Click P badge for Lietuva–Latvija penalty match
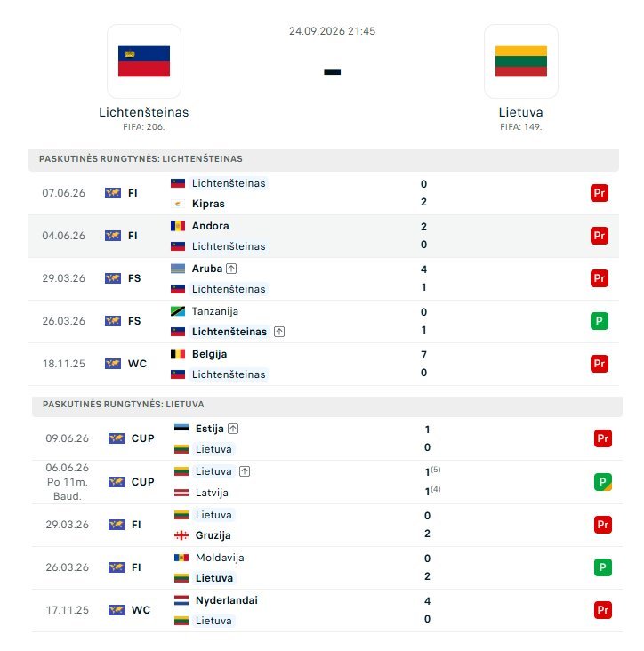The image size is (644, 651). tap(603, 482)
